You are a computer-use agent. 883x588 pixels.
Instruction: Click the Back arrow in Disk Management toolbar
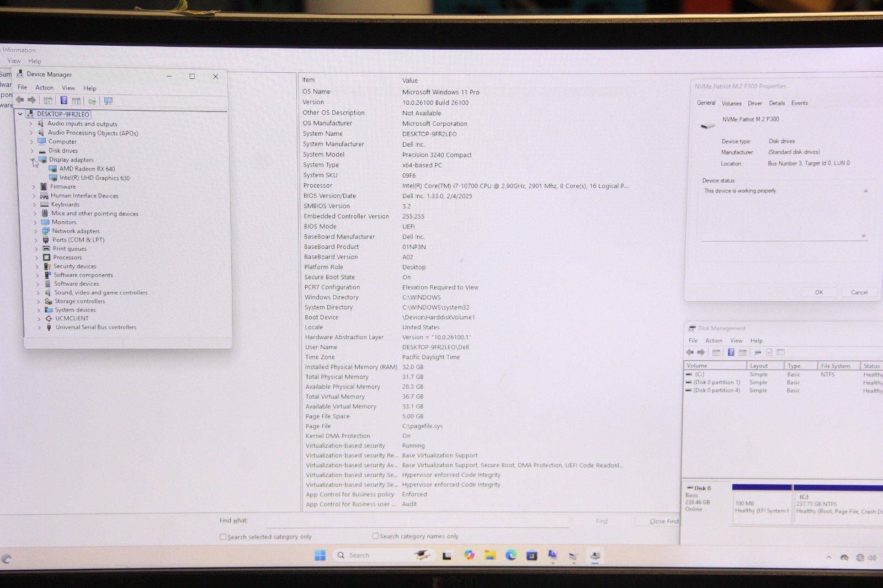690,352
